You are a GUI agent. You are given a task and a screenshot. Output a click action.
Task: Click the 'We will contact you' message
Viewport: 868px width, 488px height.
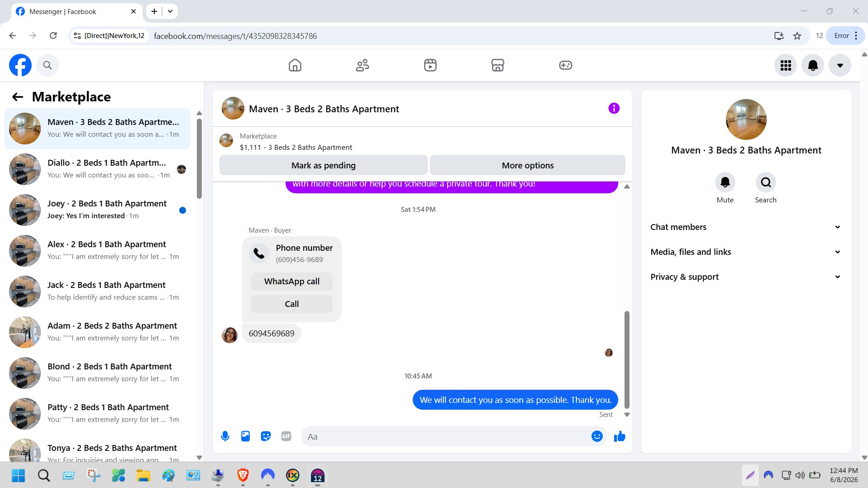point(515,400)
